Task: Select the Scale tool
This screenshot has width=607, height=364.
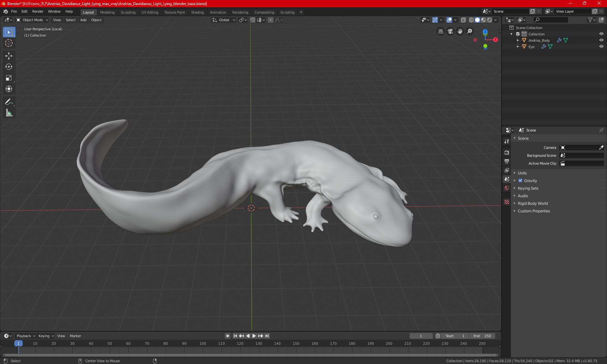Action: point(9,78)
